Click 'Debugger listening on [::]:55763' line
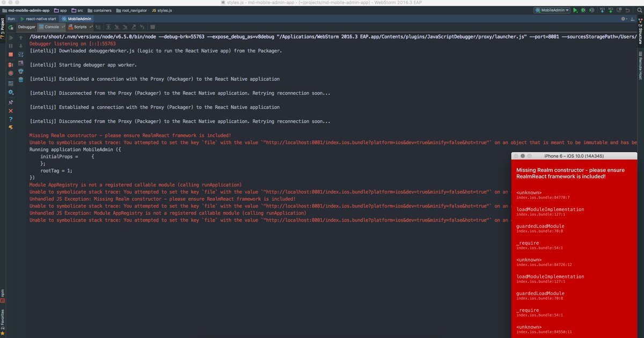 (x=72, y=44)
